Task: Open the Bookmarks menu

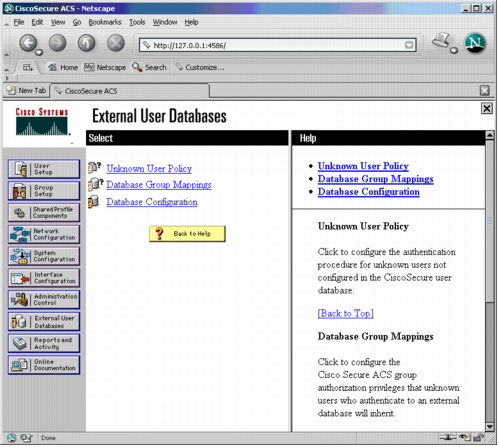Action: click(105, 22)
